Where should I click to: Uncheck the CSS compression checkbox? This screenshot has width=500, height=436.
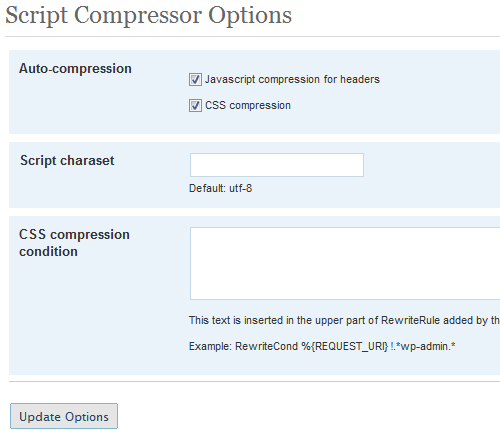pos(195,106)
